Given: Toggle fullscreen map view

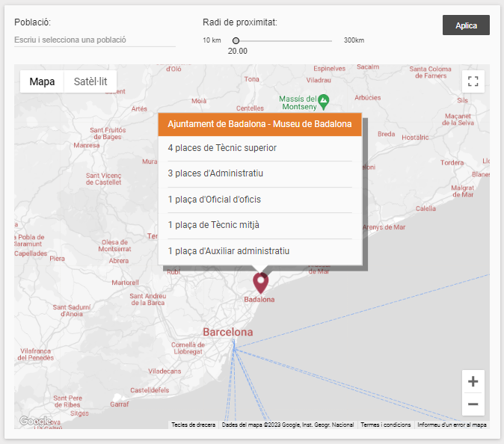Looking at the screenshot, I should point(473,81).
